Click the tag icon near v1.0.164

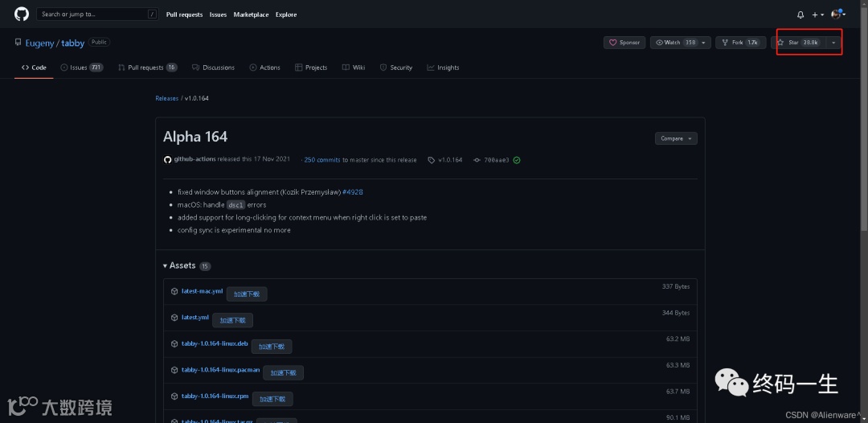[x=432, y=160]
